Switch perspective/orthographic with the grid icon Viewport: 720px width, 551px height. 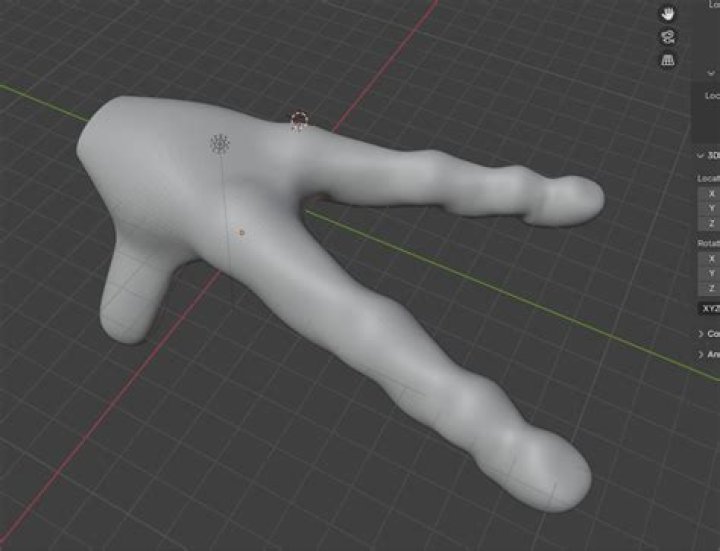(x=667, y=60)
